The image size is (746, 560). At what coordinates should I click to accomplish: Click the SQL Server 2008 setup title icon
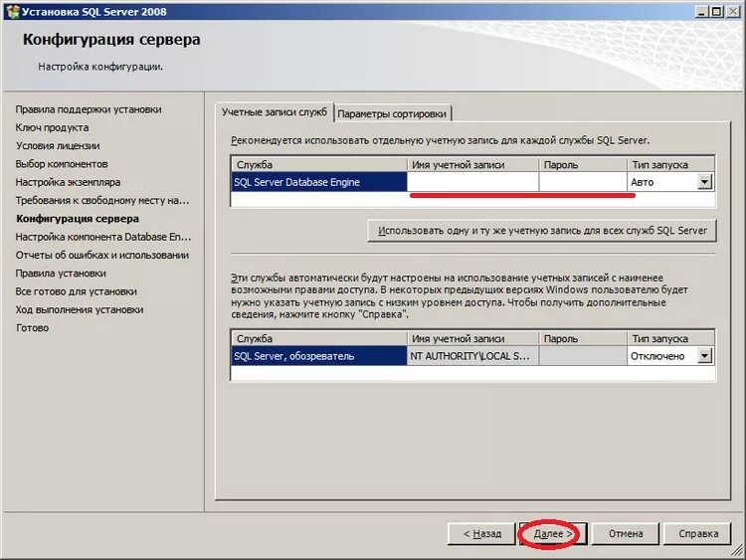point(12,11)
